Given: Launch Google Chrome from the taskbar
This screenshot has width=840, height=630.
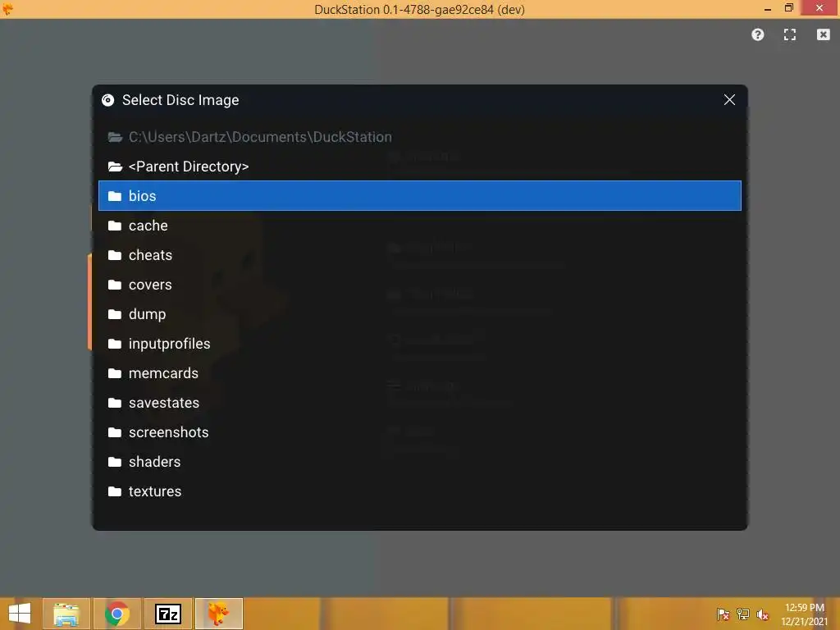Looking at the screenshot, I should 117,614.
